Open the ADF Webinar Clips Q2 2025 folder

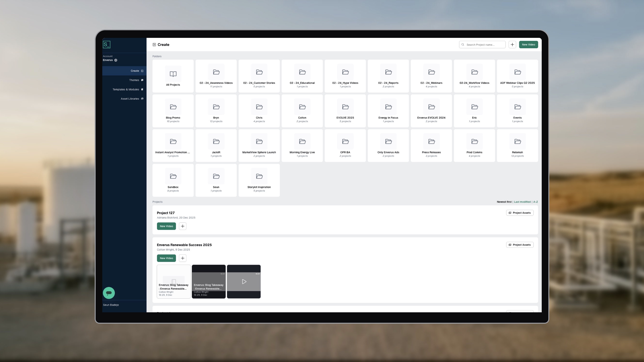[x=518, y=76]
